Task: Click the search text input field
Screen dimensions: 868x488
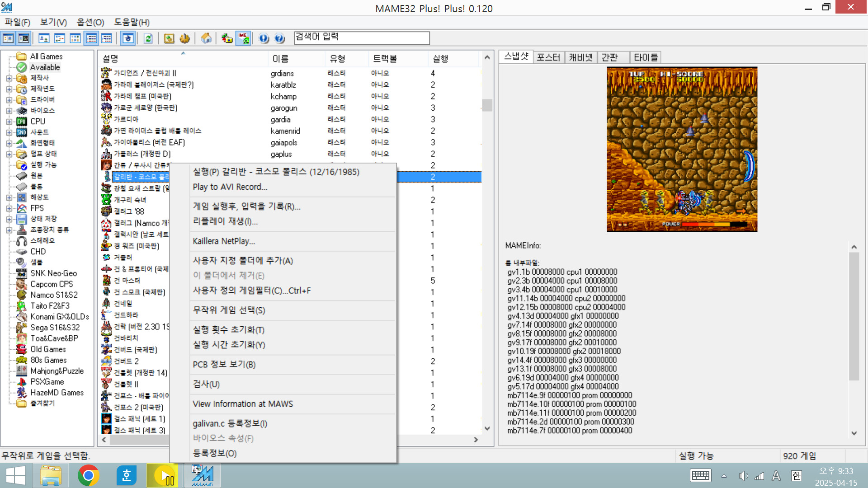Action: (362, 38)
